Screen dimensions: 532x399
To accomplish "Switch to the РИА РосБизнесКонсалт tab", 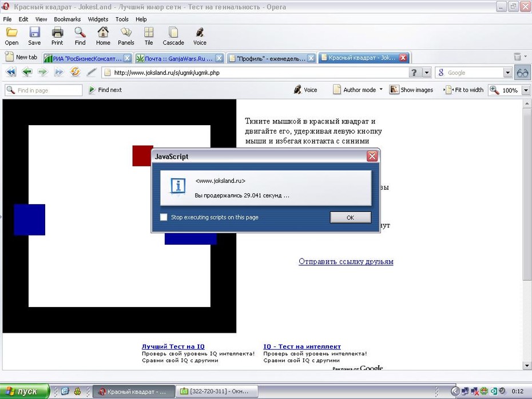I will pos(87,58).
